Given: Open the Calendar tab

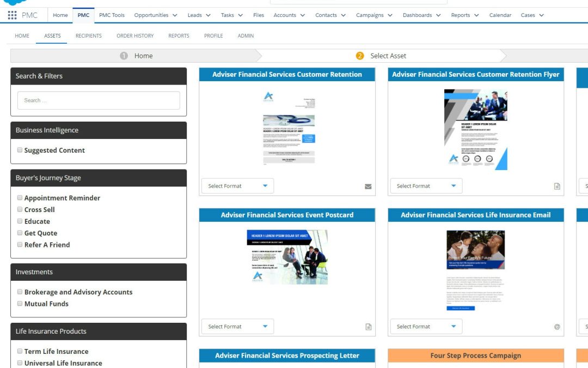Looking at the screenshot, I should pyautogui.click(x=500, y=15).
